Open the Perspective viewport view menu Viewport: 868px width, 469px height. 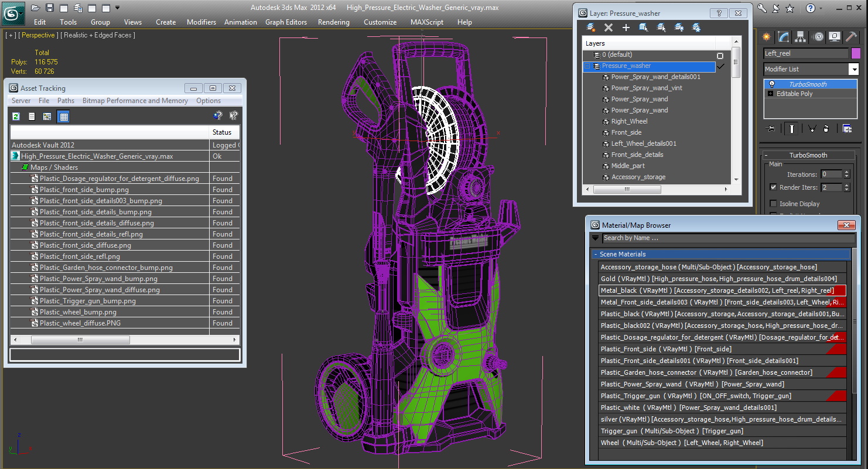click(x=38, y=35)
